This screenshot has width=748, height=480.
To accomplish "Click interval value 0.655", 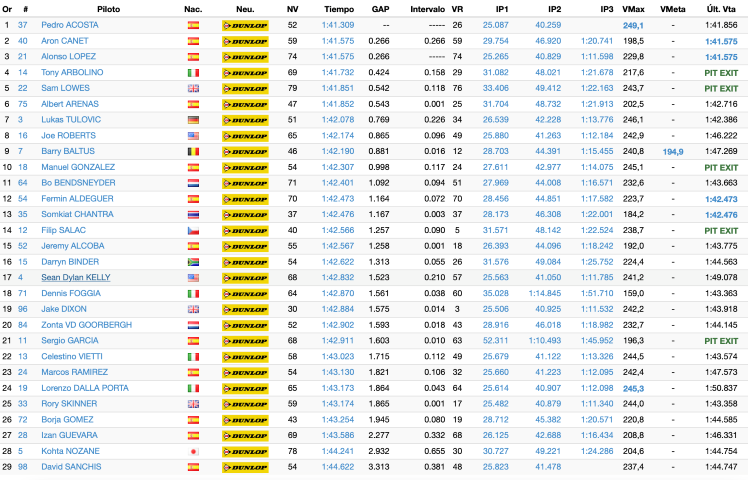I will (x=435, y=451).
